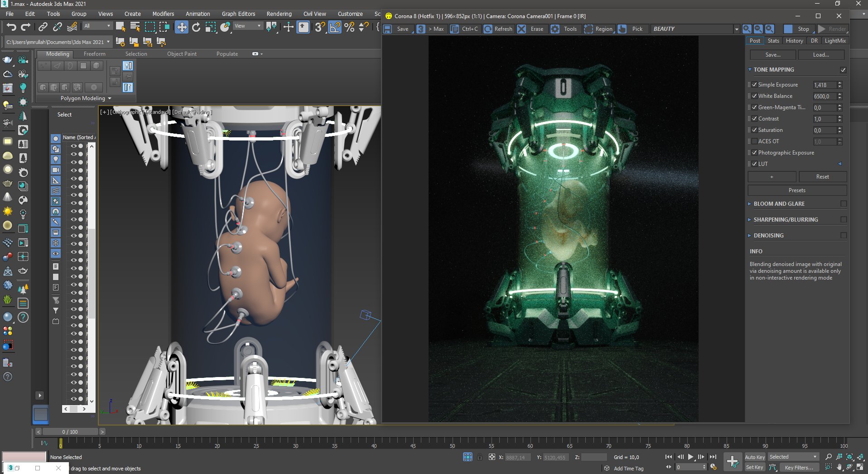Toggle the 3D Snaps icon
This screenshot has width=868, height=474.
[320, 27]
